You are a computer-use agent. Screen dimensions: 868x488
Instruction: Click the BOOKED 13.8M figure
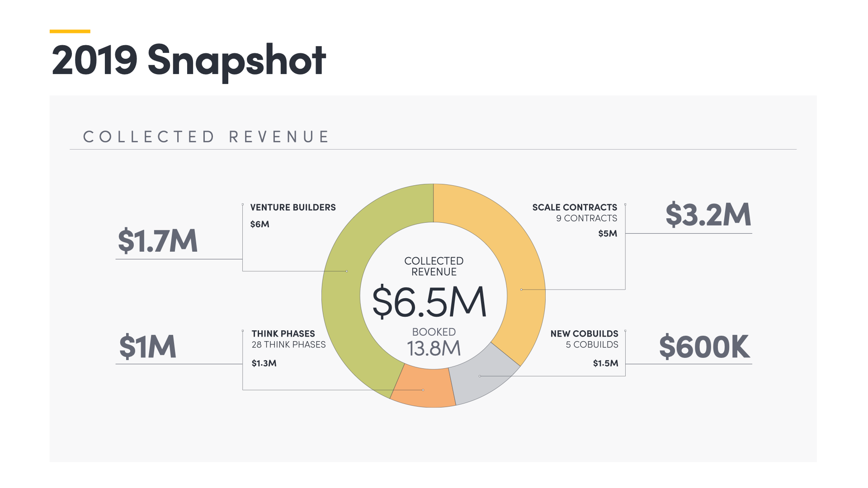tap(434, 348)
